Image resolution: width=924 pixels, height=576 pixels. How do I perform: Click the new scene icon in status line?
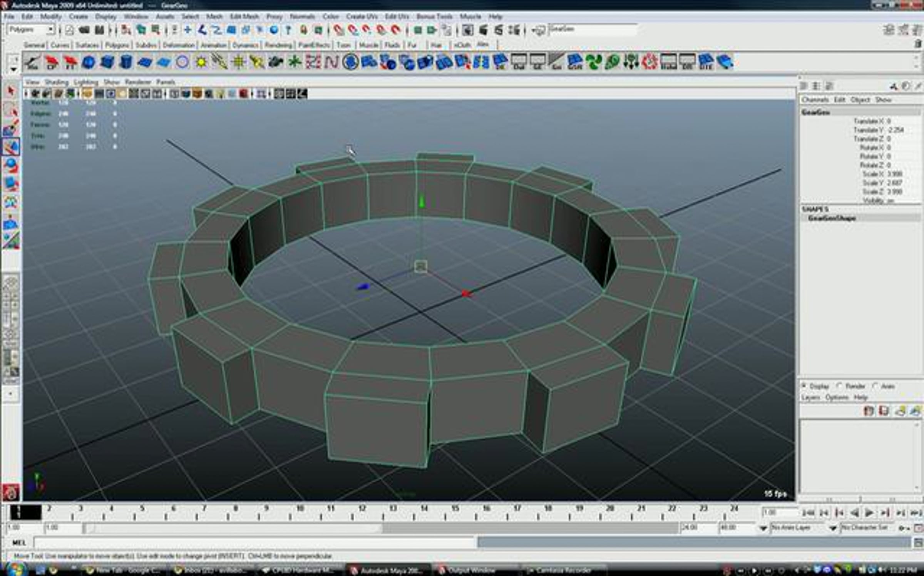(69, 30)
